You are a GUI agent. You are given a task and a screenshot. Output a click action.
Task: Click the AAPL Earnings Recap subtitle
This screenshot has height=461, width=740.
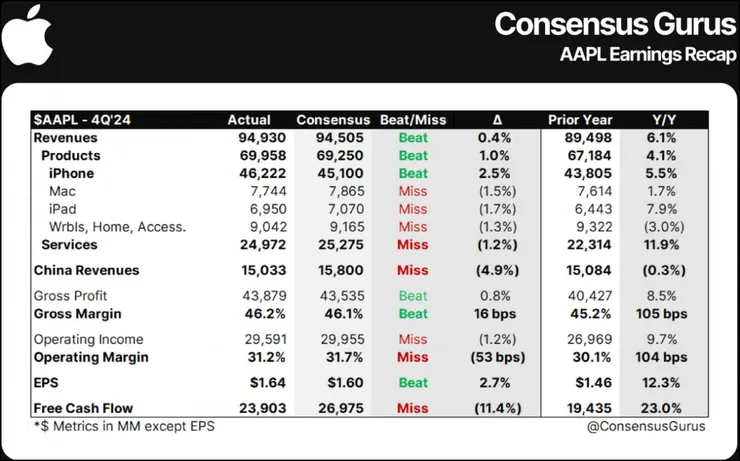coord(647,55)
